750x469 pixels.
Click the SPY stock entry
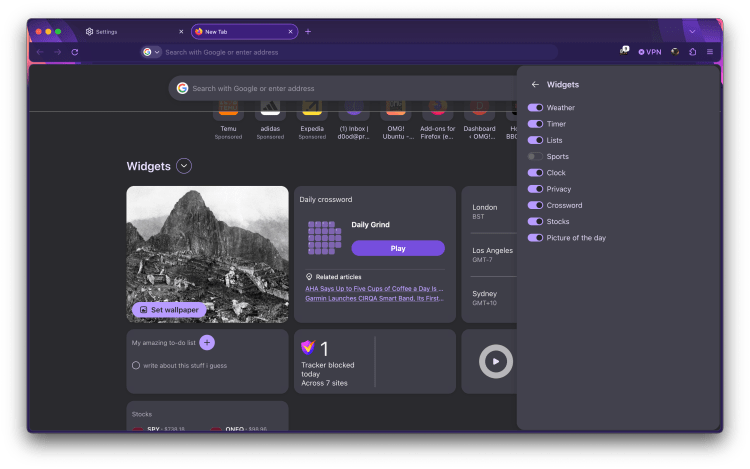159,429
